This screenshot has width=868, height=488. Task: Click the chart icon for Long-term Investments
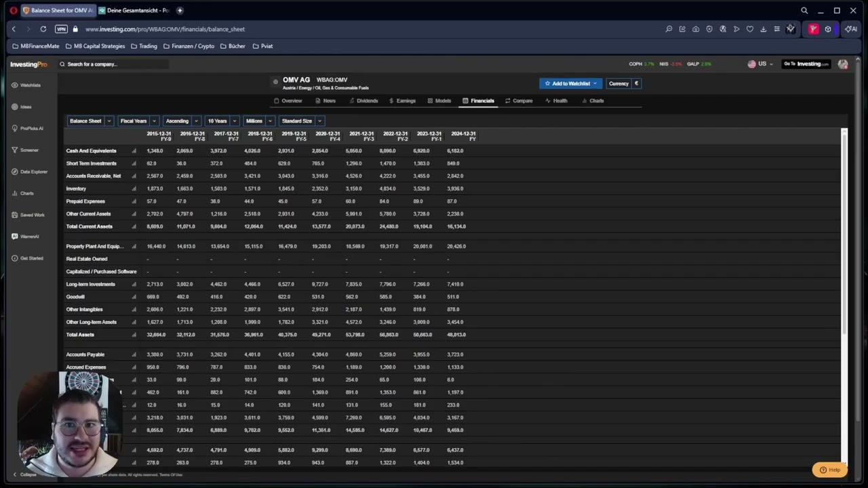click(x=134, y=285)
